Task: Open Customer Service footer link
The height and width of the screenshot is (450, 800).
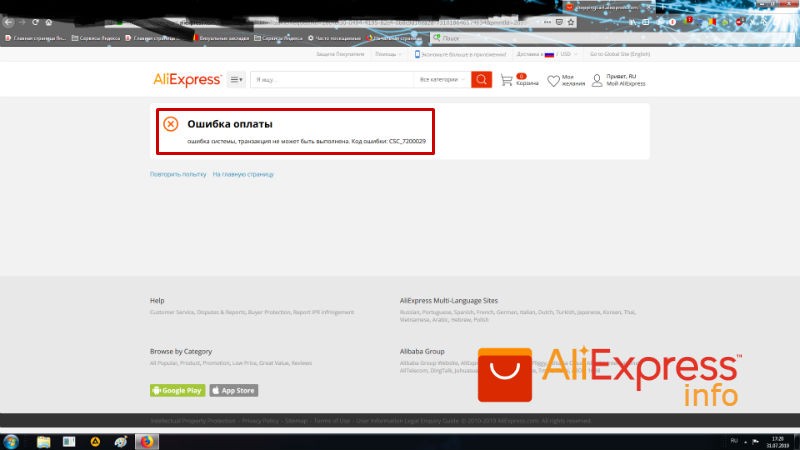Action: (x=172, y=312)
